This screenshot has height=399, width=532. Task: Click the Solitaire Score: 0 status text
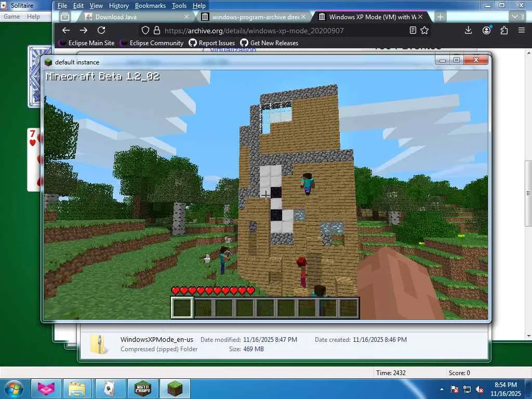pyautogui.click(x=459, y=373)
